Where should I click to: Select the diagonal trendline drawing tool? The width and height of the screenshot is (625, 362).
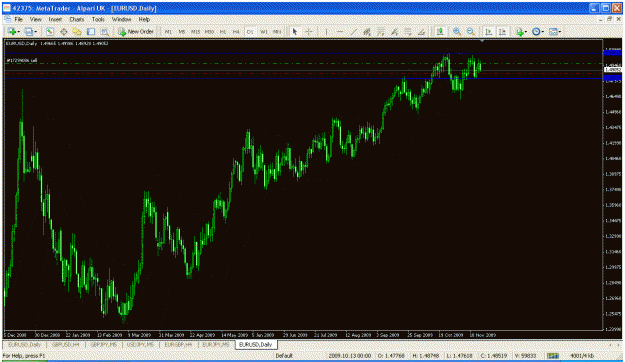[353, 31]
